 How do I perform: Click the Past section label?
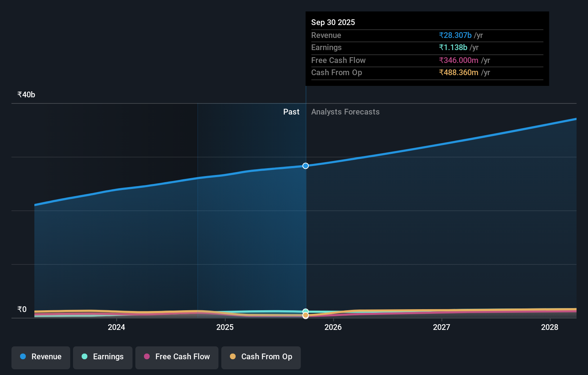pyautogui.click(x=291, y=112)
